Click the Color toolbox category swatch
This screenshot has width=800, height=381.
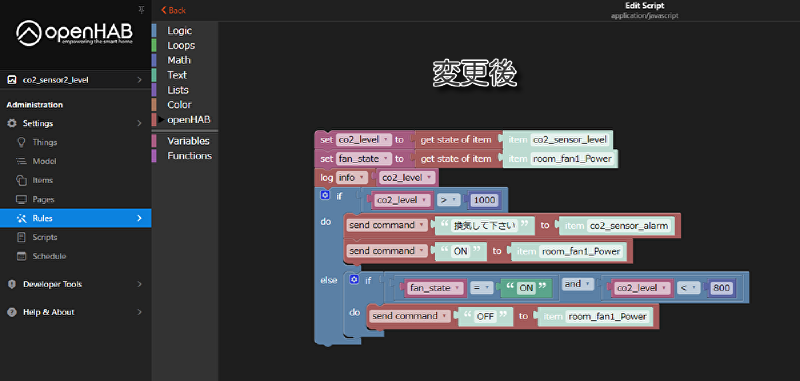coord(154,105)
